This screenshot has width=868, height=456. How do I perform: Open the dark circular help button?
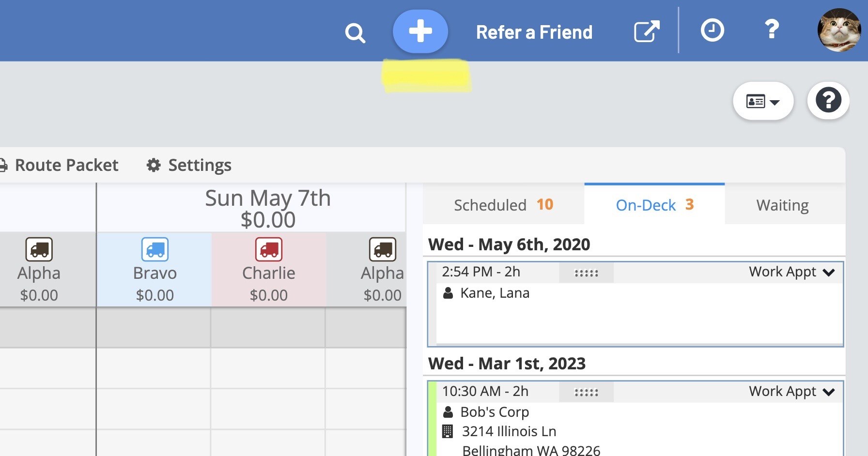tap(828, 101)
